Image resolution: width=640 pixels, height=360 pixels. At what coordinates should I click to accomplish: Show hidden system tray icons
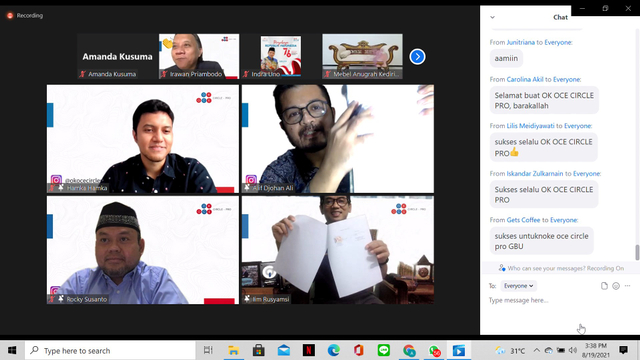coord(537,351)
